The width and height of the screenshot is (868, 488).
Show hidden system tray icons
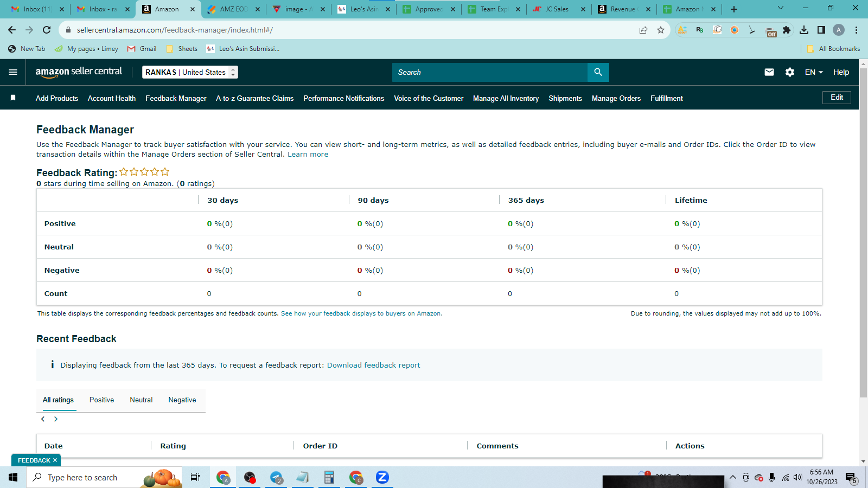coord(732,477)
